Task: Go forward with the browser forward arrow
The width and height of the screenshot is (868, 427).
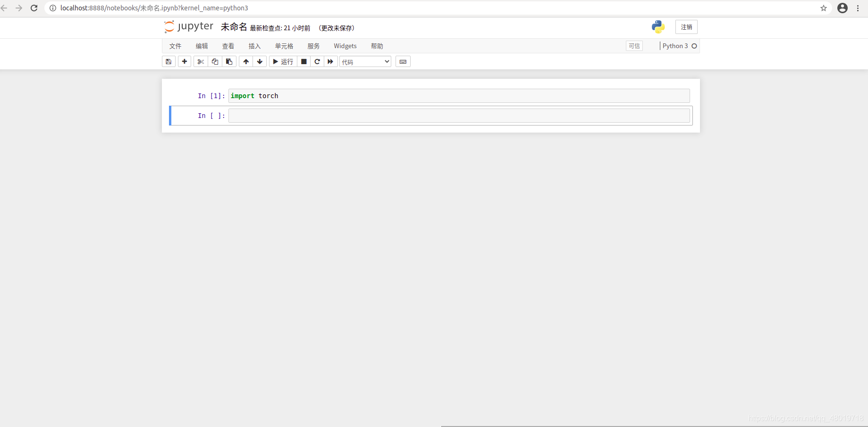Action: (x=19, y=8)
